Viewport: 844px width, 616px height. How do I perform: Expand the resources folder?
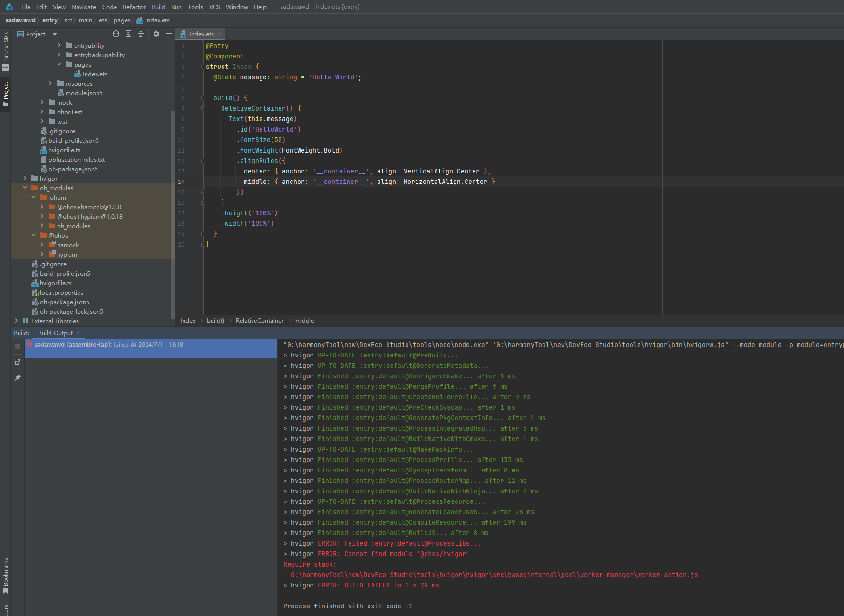pos(50,83)
